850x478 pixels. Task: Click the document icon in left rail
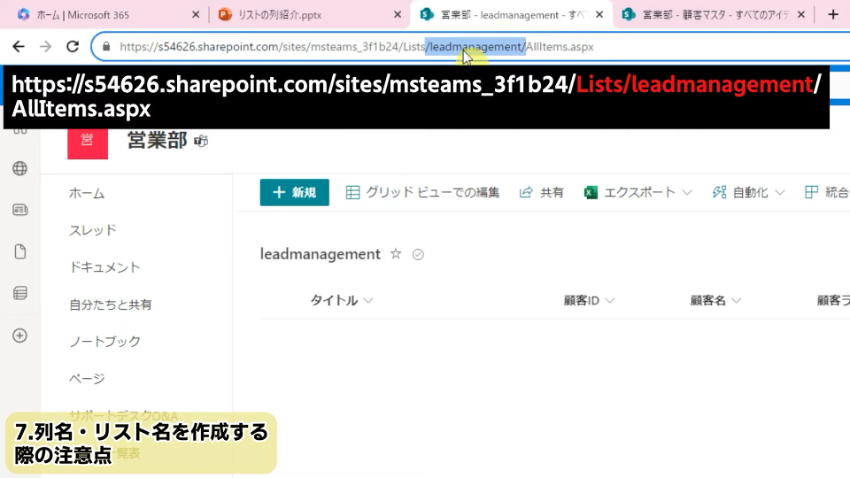19,251
